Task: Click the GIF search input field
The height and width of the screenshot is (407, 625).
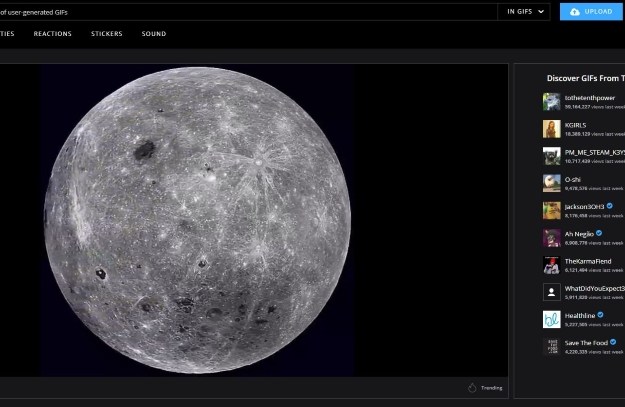Action: tap(250, 11)
